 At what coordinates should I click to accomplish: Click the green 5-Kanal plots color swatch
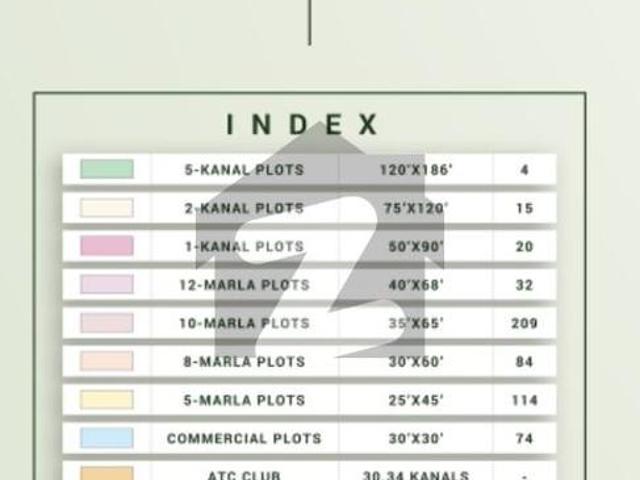coord(106,169)
